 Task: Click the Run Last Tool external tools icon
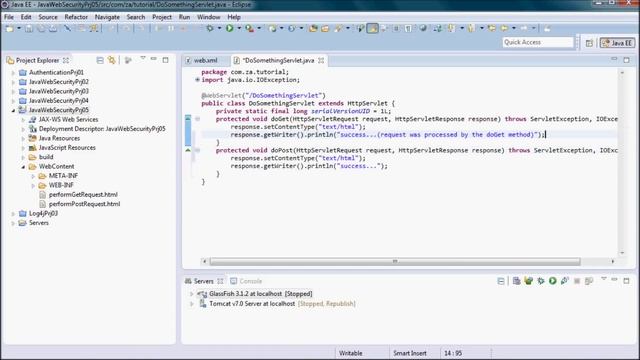249,29
